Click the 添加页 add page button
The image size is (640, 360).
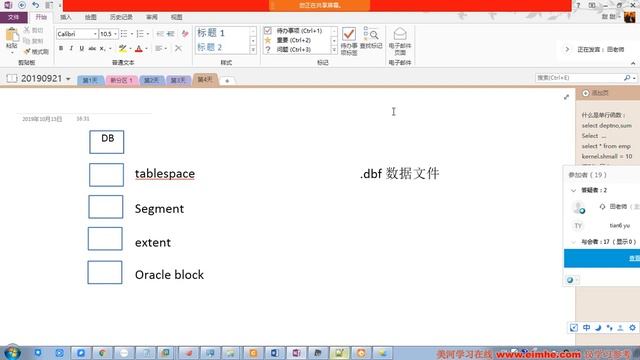pyautogui.click(x=596, y=93)
